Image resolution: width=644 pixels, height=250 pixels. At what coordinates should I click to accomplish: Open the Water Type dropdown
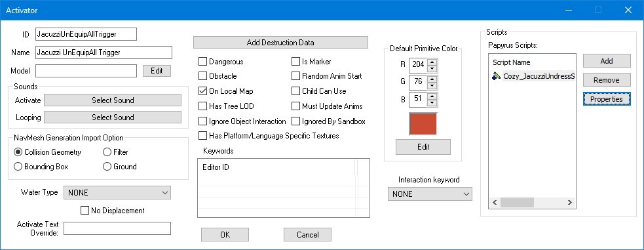pos(117,192)
